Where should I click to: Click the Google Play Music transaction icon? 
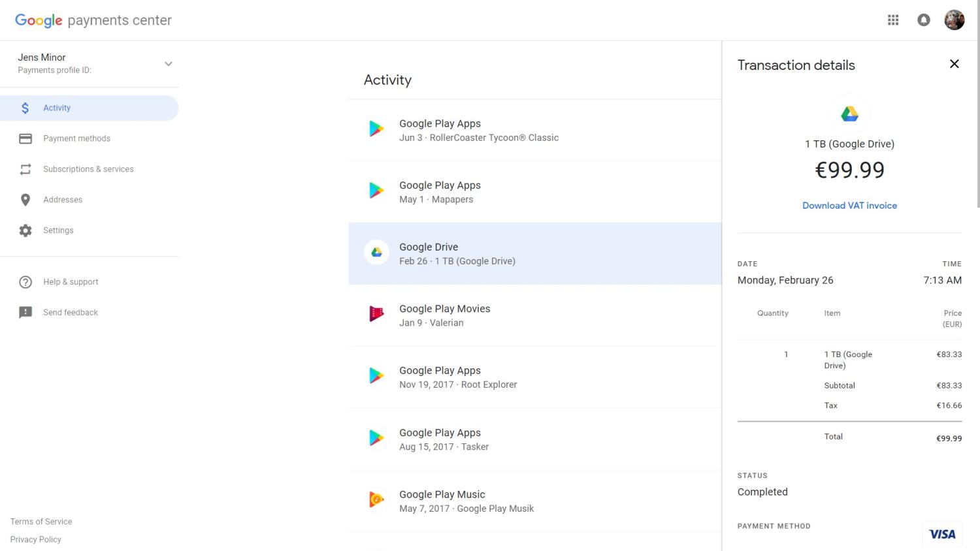pyautogui.click(x=376, y=501)
